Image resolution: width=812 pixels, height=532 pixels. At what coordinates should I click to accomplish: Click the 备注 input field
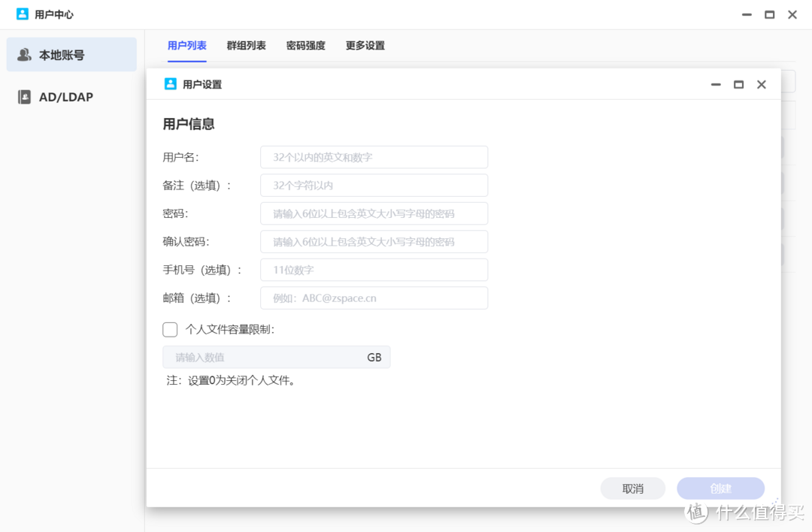coord(374,185)
